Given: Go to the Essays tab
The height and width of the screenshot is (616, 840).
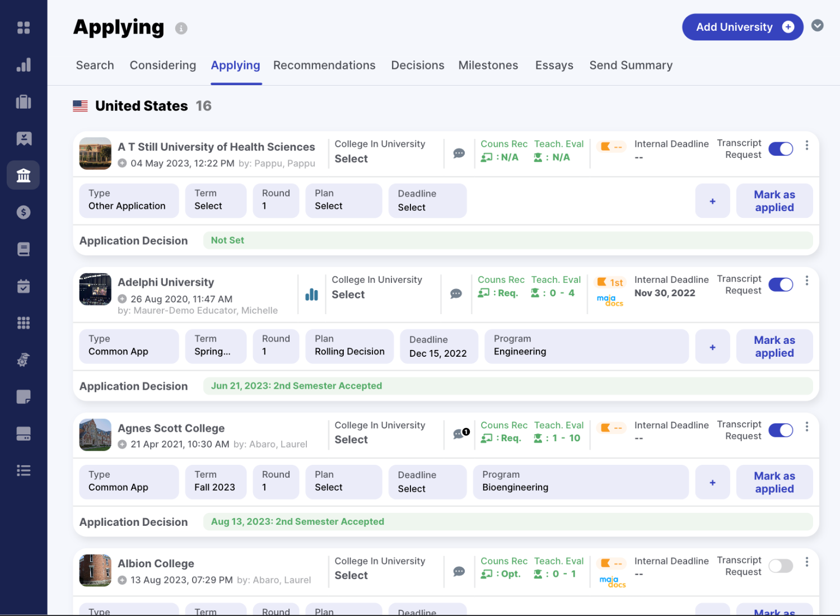Looking at the screenshot, I should coord(554,66).
